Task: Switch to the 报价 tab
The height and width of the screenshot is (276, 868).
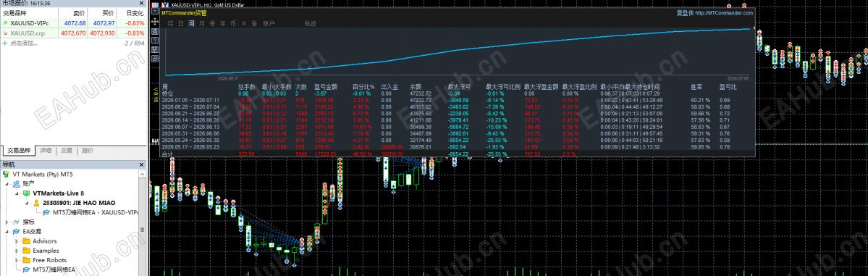Action: point(88,150)
